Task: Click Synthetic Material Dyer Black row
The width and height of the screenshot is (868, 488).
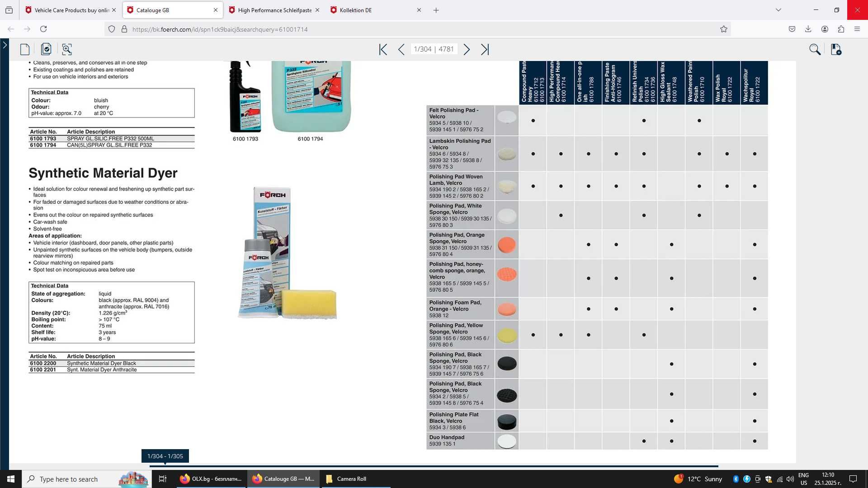Action: [112, 363]
